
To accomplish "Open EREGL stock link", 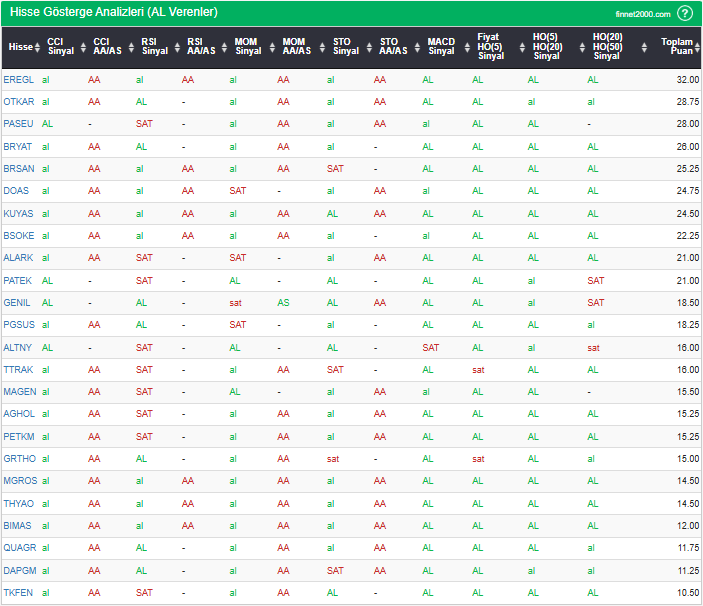I will point(18,79).
